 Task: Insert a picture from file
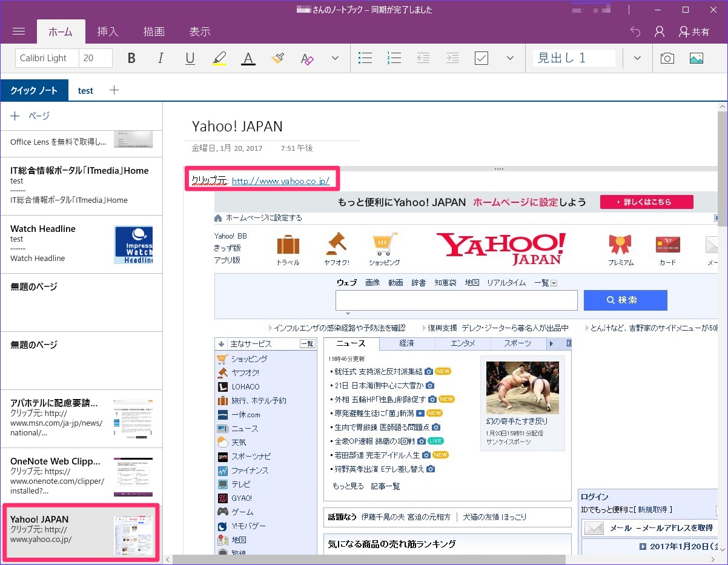point(697,58)
